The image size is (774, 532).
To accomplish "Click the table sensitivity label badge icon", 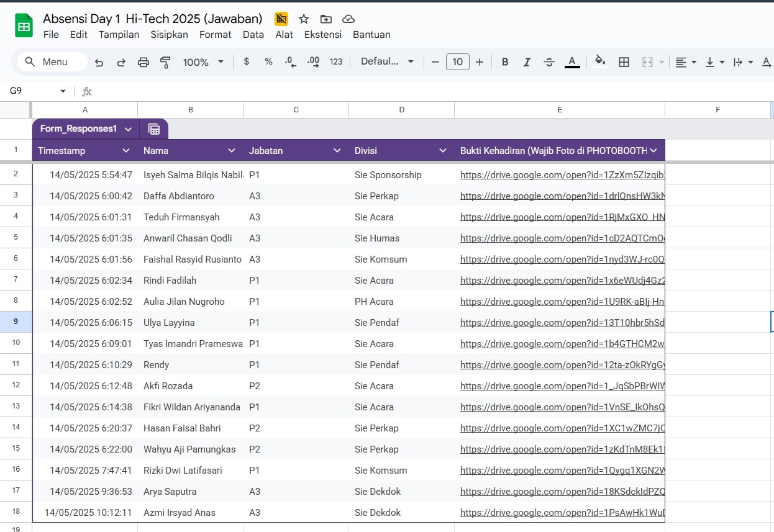I will (x=281, y=19).
